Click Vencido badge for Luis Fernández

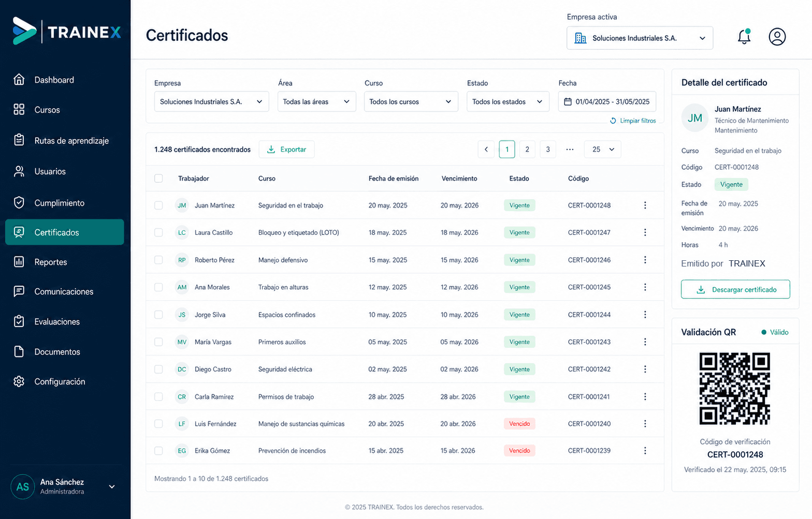519,424
